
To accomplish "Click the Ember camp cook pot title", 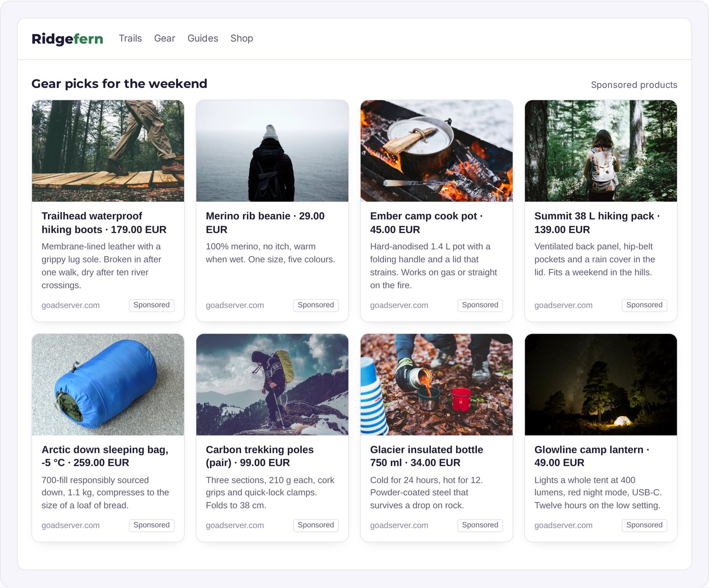I will [426, 222].
